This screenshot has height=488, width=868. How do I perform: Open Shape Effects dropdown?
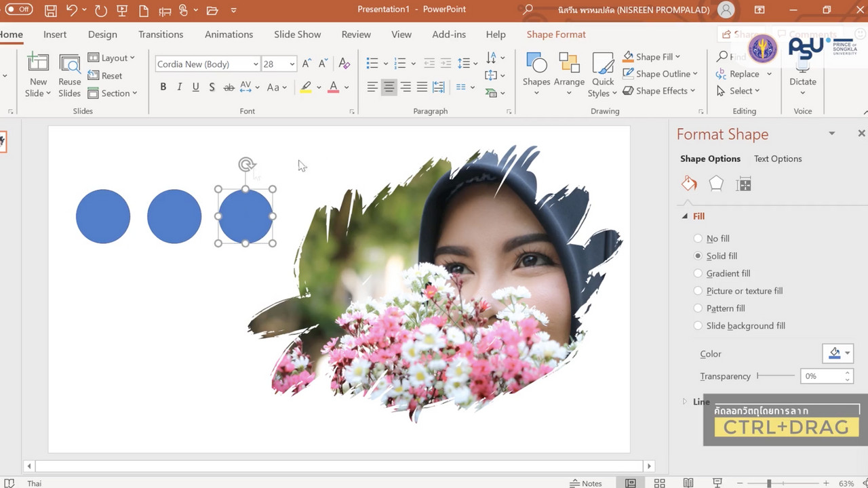(659, 91)
